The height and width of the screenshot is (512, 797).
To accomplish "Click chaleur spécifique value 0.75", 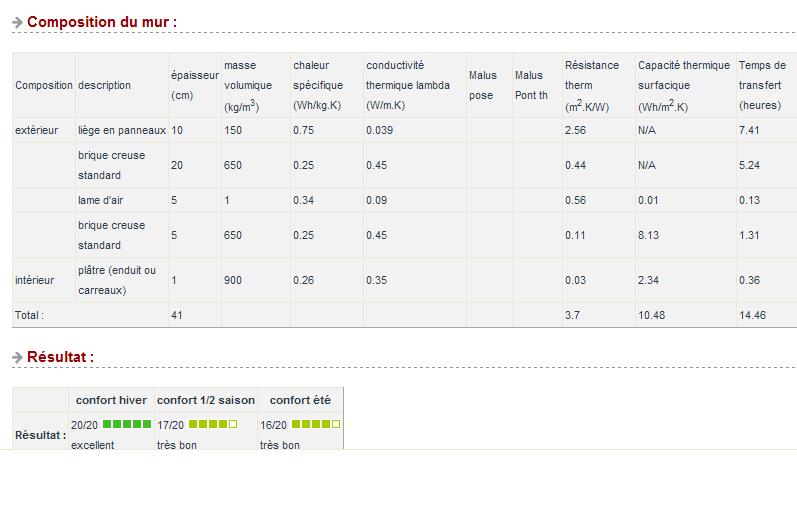I will 303,130.
